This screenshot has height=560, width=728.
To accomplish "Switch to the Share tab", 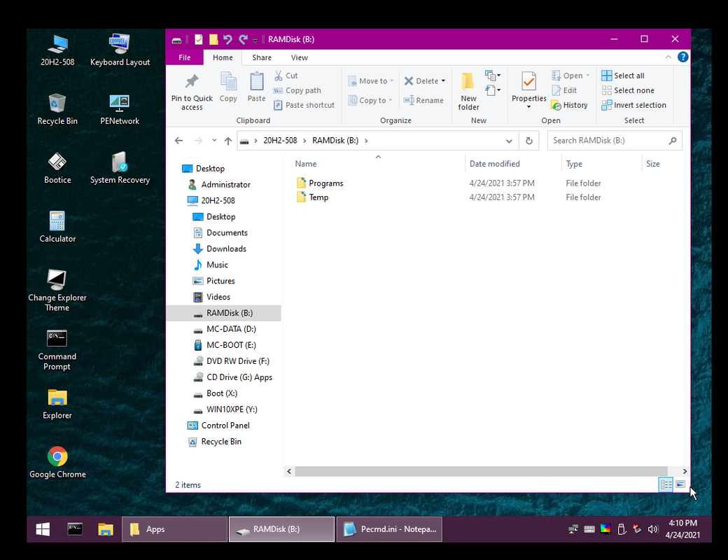I will tap(262, 57).
